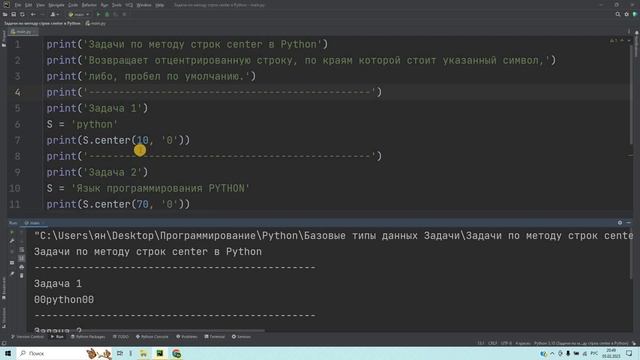Click print('Задача 2') on line 9
640x360 pixels.
tap(97, 172)
